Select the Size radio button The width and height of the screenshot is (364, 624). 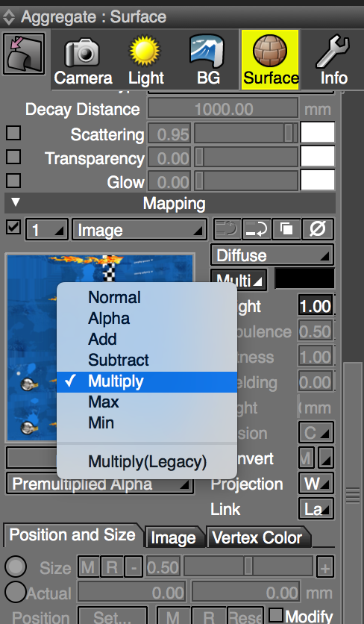click(x=16, y=567)
